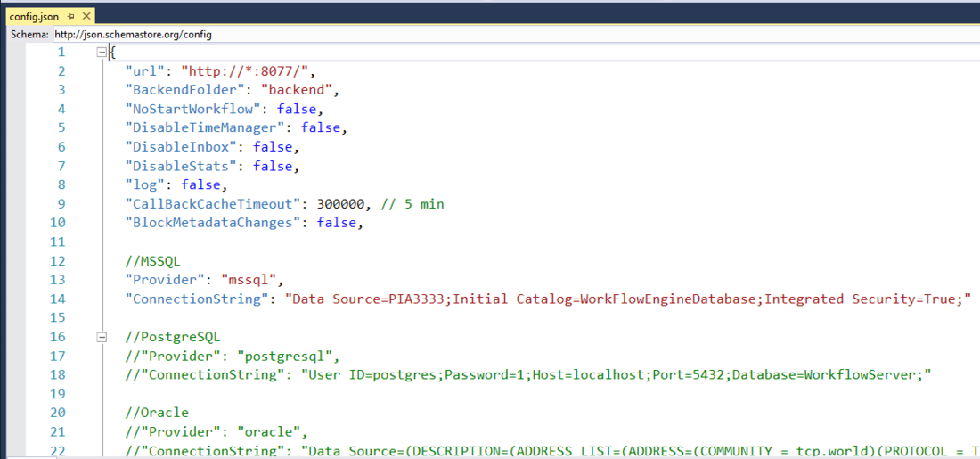The width and height of the screenshot is (980, 459).
Task: Click line number 11 in the gutter
Action: 57,242
